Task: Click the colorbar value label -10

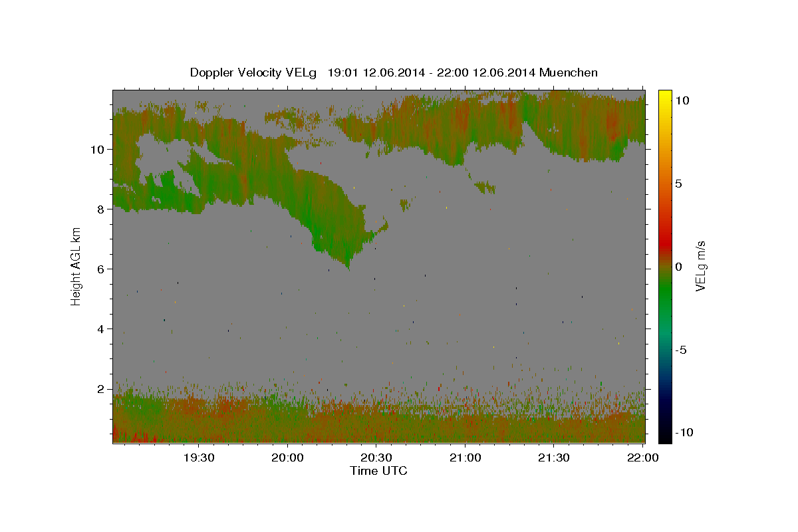Action: pyautogui.click(x=683, y=432)
